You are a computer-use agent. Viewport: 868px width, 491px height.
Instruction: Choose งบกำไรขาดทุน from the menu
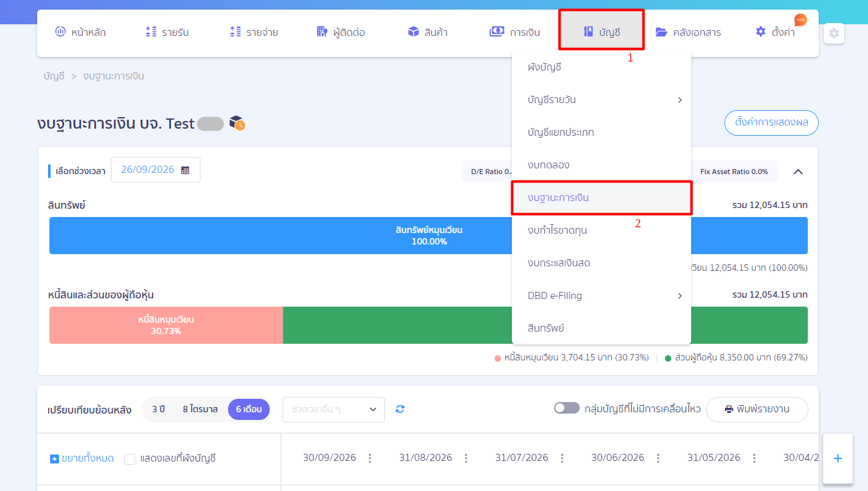[x=601, y=230]
